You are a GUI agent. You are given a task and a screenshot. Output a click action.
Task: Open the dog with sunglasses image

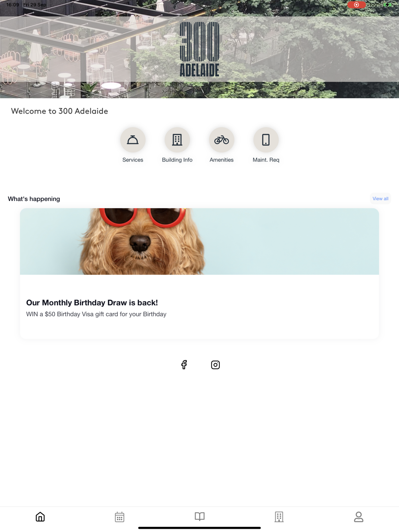pos(199,241)
